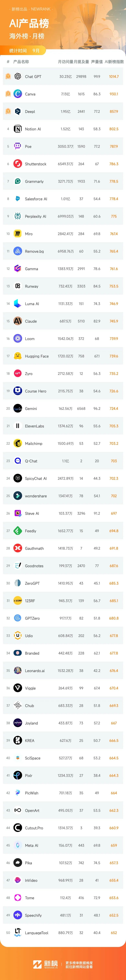Click the 海外榜·月榜 subtitle
This screenshot has width=126, height=980.
(27, 36)
